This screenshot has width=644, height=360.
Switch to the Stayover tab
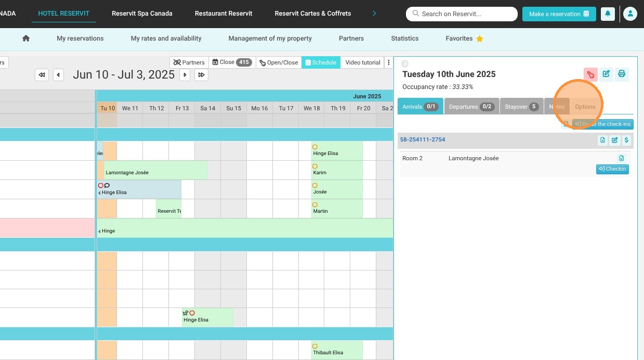click(522, 106)
